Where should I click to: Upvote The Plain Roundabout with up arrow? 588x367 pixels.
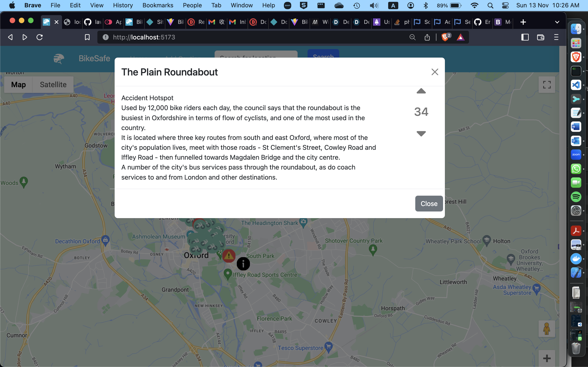point(421,91)
